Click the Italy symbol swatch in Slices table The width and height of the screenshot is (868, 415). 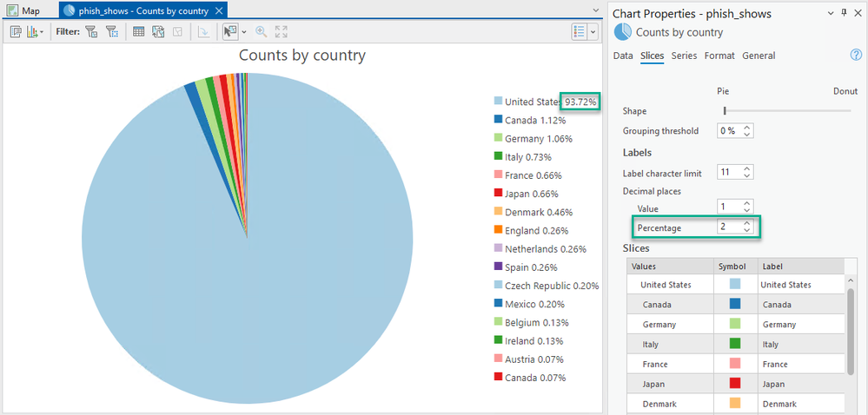[735, 344]
